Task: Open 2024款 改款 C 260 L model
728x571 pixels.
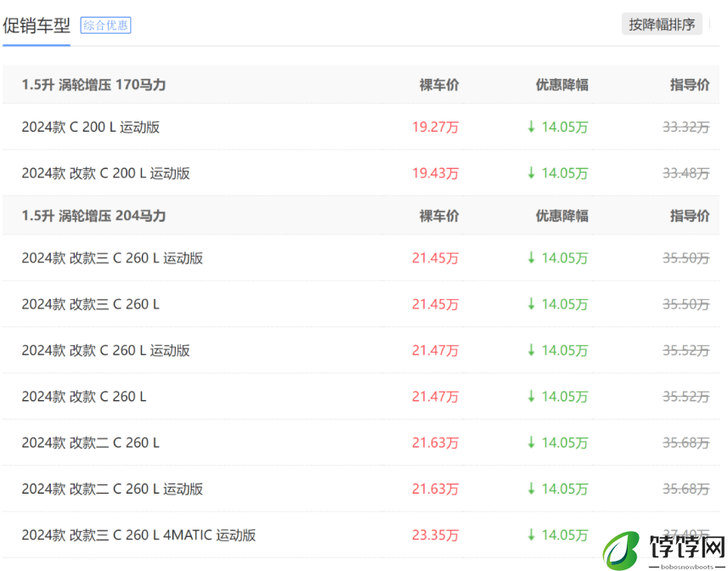Action: pyautogui.click(x=83, y=397)
